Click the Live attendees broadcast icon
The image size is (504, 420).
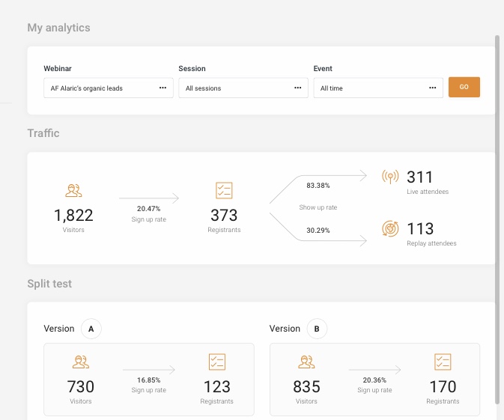390,177
